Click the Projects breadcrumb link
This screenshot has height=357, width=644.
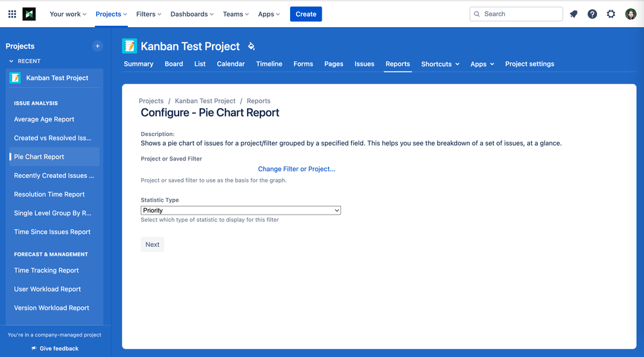click(x=151, y=101)
